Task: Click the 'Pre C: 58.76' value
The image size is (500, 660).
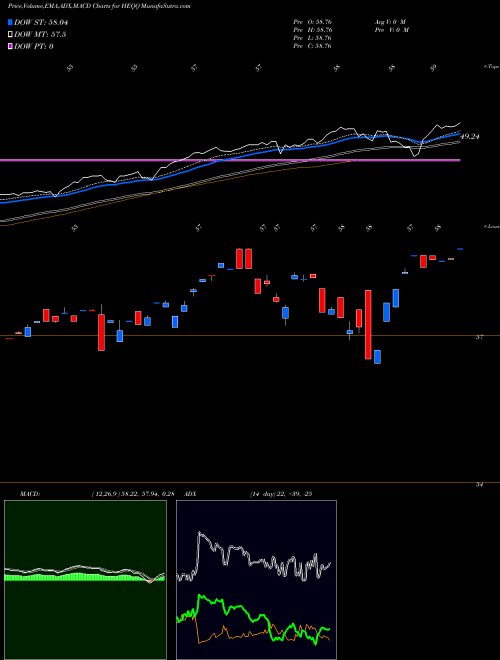Action: pos(313,46)
